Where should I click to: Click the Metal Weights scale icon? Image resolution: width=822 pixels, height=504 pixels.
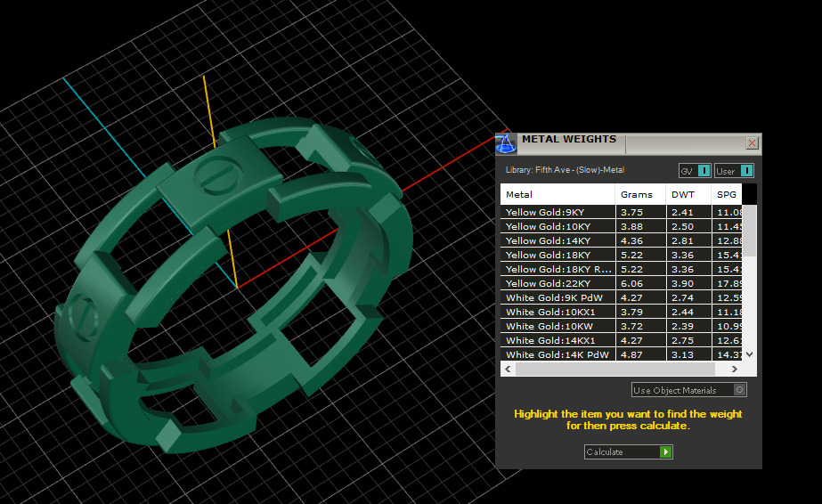506,143
